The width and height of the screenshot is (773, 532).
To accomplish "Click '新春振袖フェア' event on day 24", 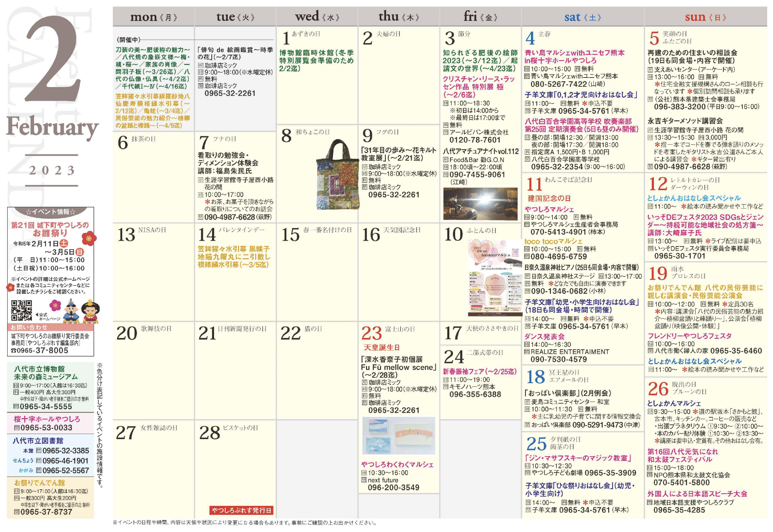I will click(x=480, y=372).
